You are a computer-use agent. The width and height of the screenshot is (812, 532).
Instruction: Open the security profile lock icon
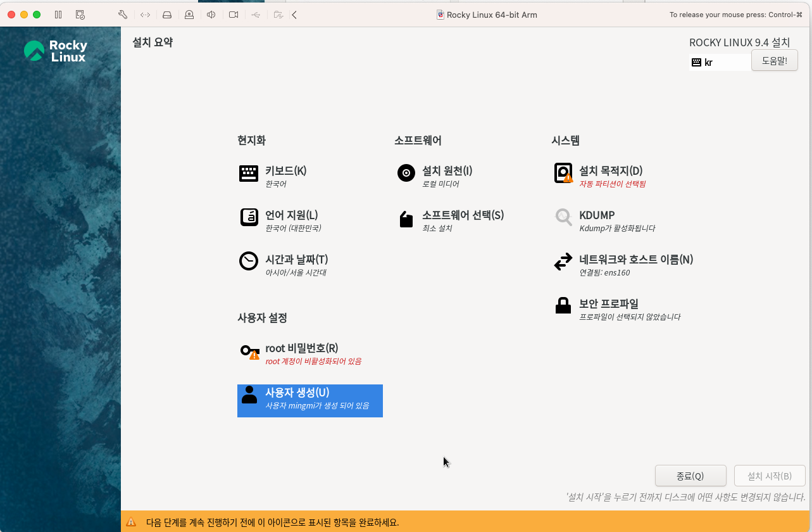point(563,305)
